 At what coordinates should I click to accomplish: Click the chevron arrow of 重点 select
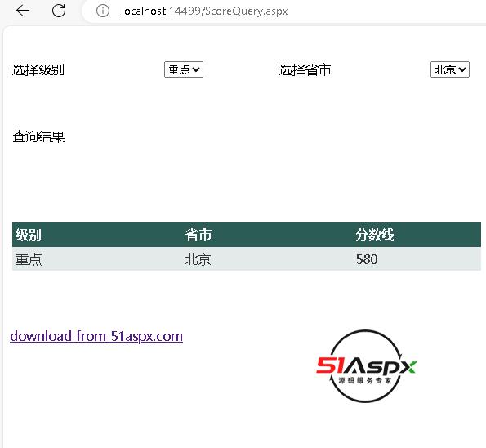tap(195, 69)
